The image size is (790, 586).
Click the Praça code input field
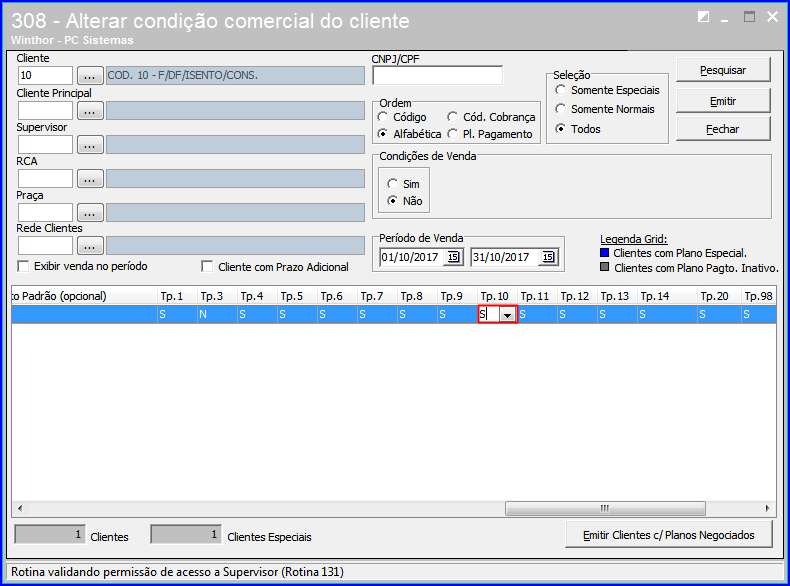tap(45, 213)
